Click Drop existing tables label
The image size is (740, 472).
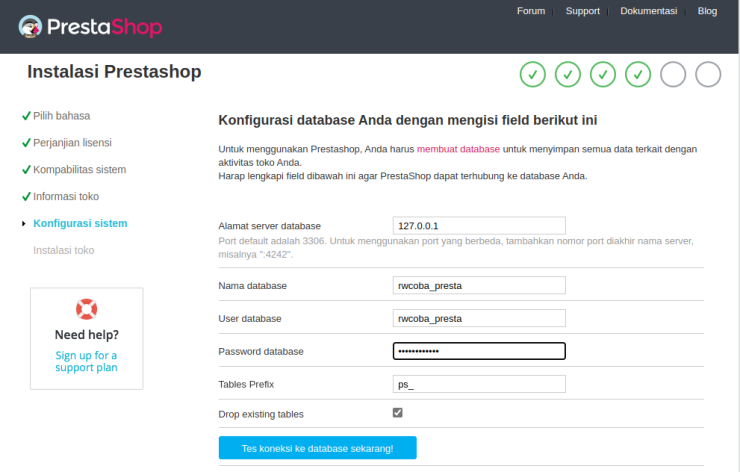(261, 414)
